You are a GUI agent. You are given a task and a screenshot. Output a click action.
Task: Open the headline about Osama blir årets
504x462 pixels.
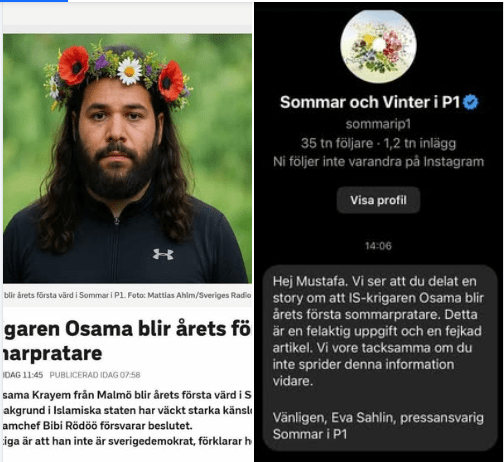127,341
